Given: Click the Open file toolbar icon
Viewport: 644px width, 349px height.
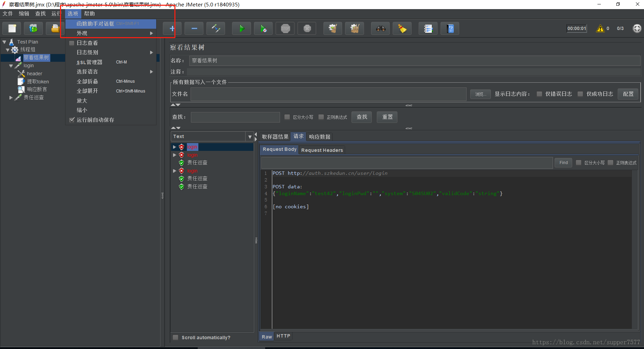Looking at the screenshot, I should (x=55, y=28).
